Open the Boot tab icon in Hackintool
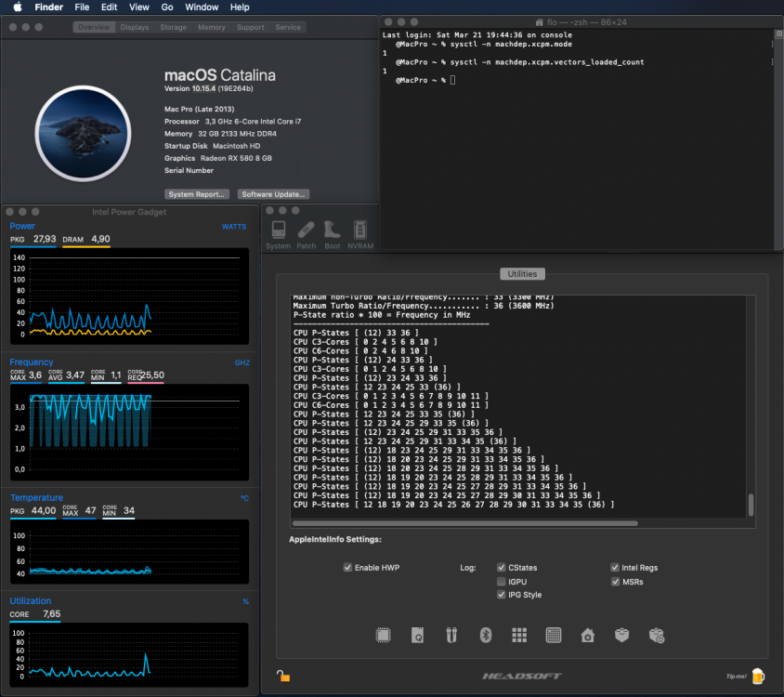784x697 pixels. tap(332, 234)
